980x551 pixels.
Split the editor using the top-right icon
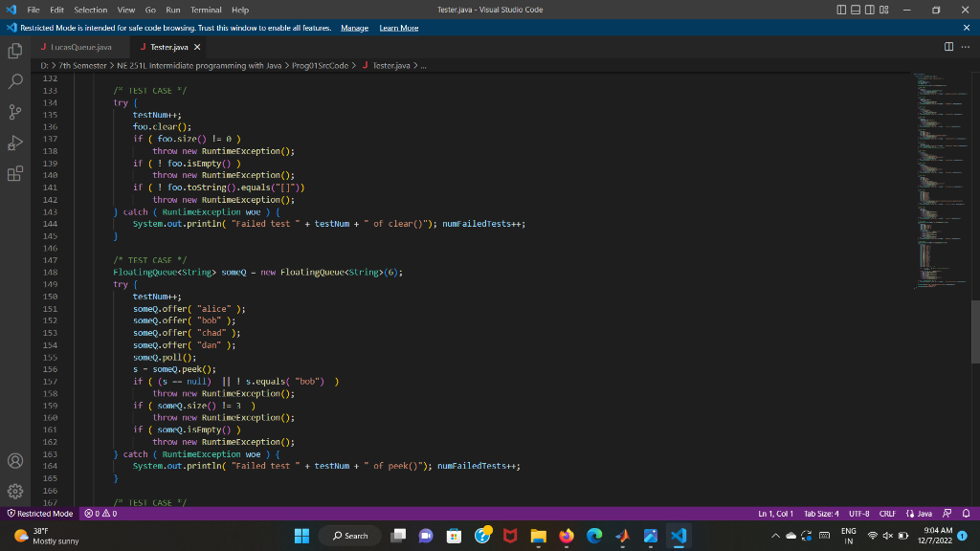coord(947,45)
